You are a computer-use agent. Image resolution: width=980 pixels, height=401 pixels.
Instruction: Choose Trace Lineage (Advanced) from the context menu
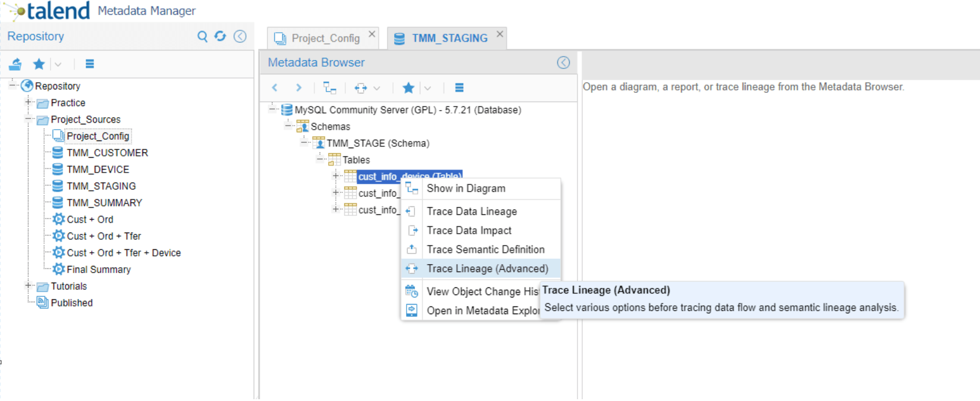[481, 268]
